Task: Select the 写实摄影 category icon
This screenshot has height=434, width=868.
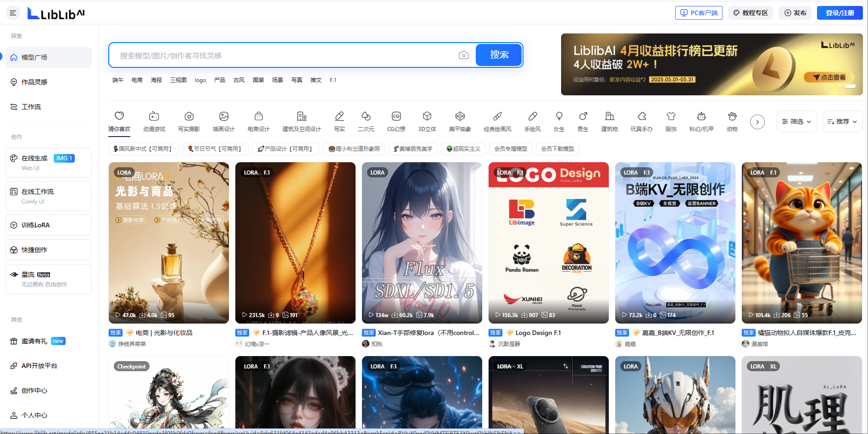Action: click(189, 116)
